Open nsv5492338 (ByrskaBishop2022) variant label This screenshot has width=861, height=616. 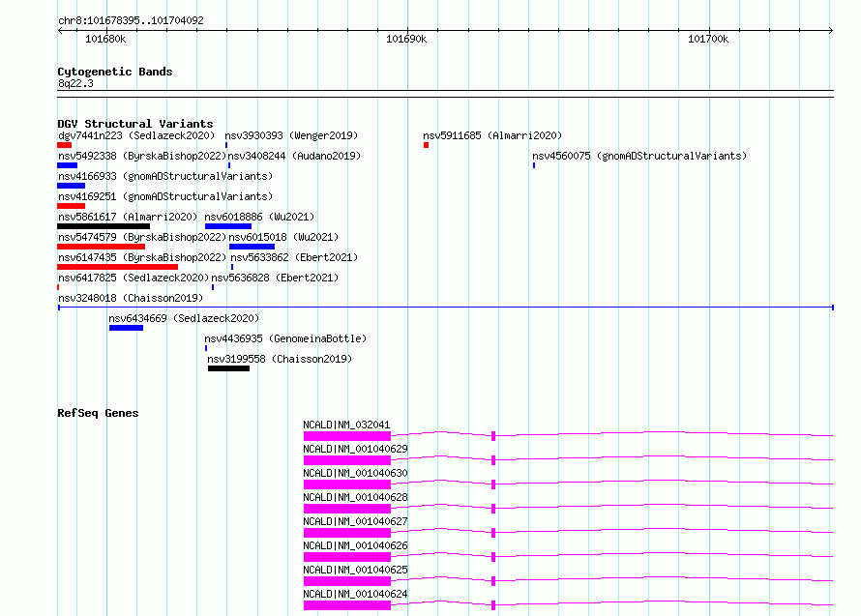[x=142, y=156]
